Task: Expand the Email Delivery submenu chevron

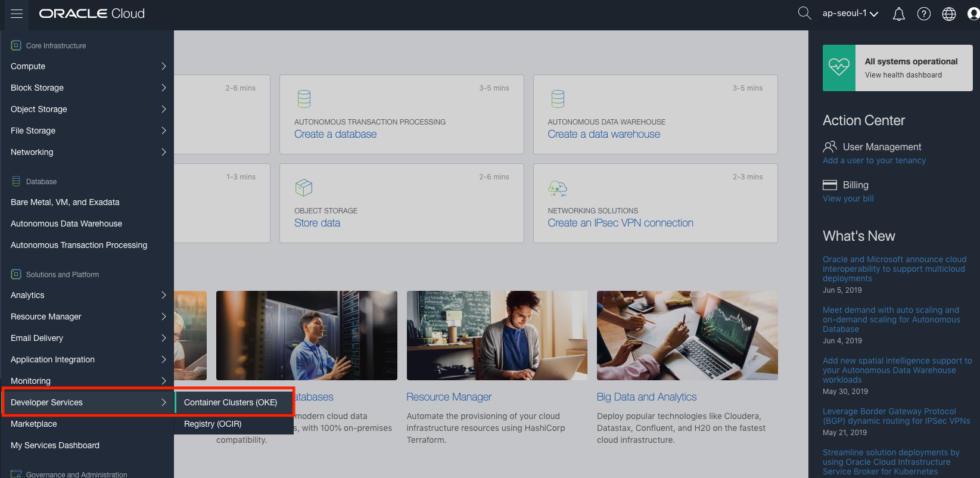Action: (164, 338)
